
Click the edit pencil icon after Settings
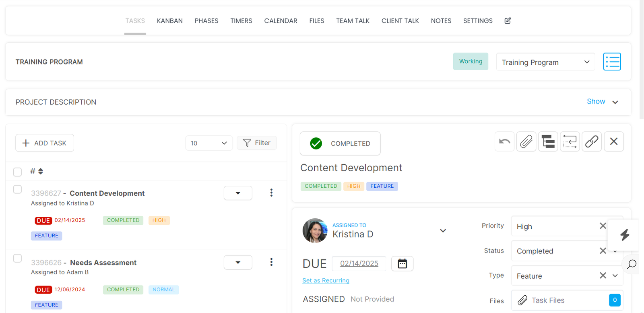508,21
